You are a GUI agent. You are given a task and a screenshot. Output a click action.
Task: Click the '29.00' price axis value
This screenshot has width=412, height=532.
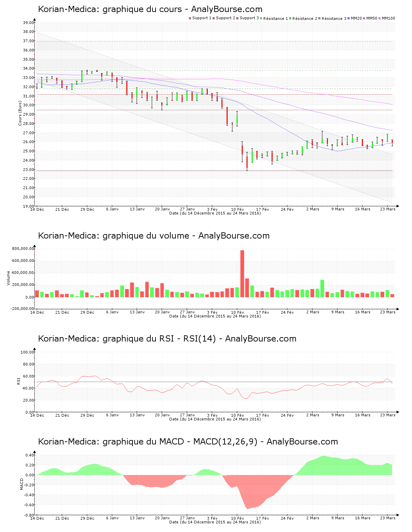coord(28,114)
